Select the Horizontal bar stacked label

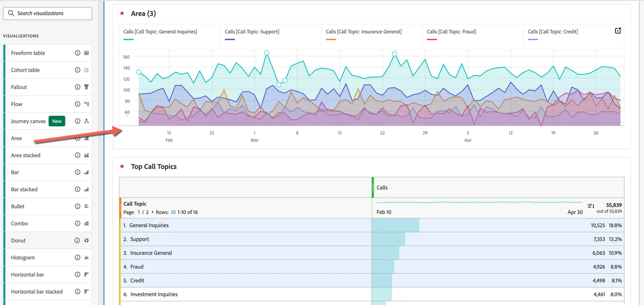coord(37,292)
